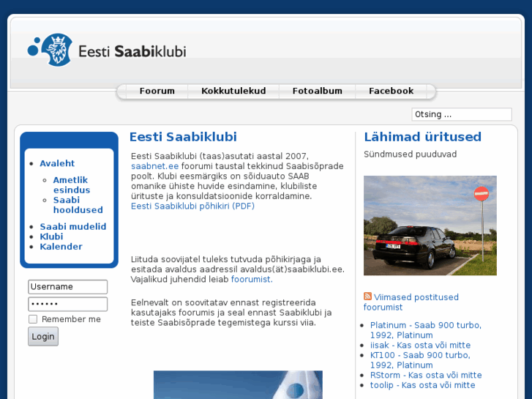Open KT100 - Saab 900 turbo post

[420, 360]
